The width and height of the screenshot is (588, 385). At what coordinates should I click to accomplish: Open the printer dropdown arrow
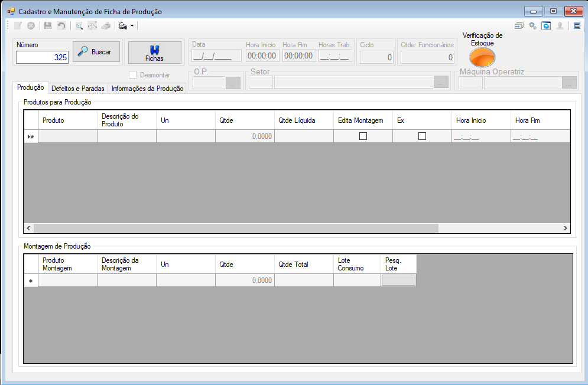point(132,26)
